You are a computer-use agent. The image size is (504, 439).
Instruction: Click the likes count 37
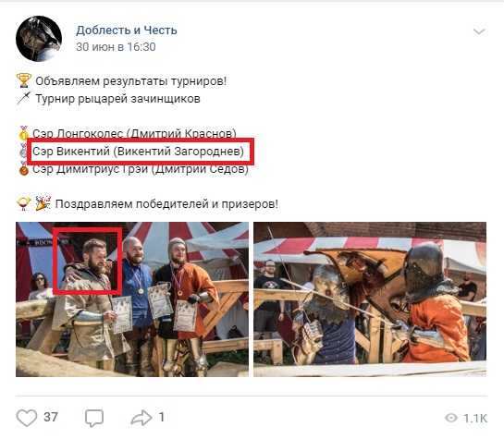point(51,417)
